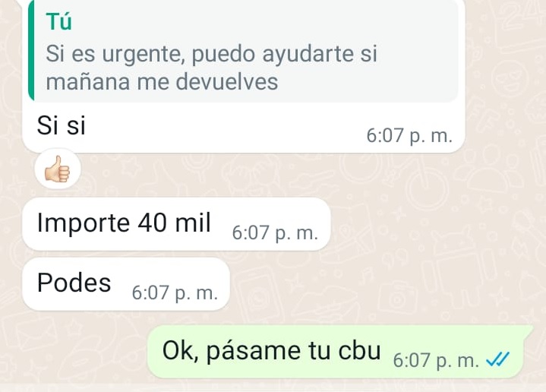Tap the timestamp on the green outgoing message
Screen dimensions: 546x392
tap(437, 360)
